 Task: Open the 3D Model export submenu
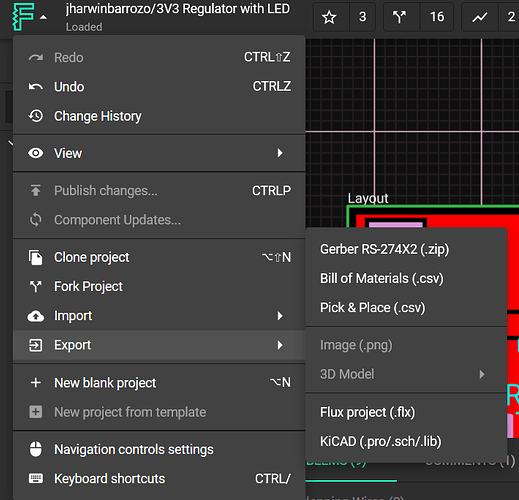coord(406,374)
